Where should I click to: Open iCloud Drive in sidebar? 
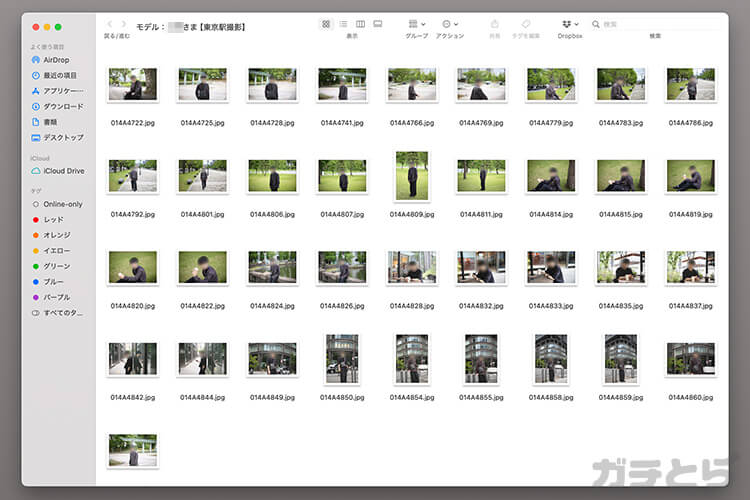click(x=57, y=171)
